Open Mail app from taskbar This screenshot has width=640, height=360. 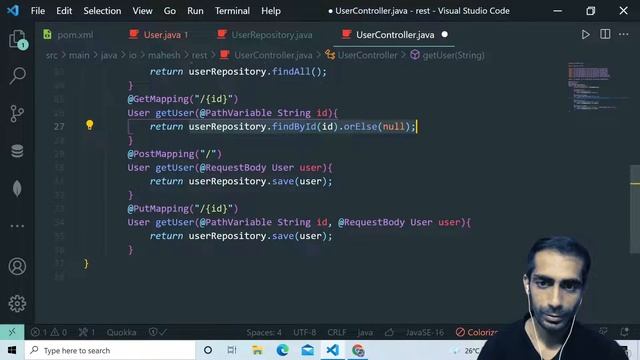coord(308,350)
